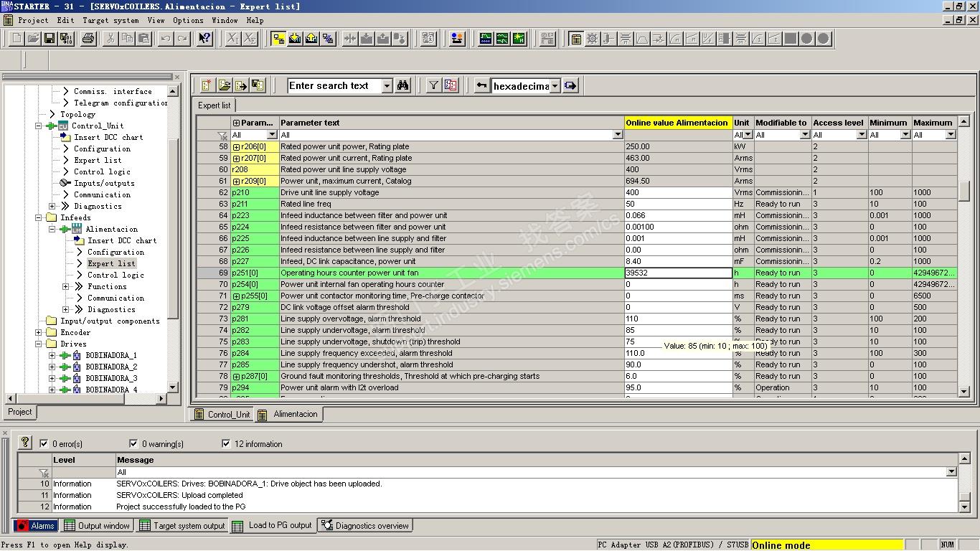Open the Diagnostics overview tab
The image size is (980, 551).
(x=365, y=525)
